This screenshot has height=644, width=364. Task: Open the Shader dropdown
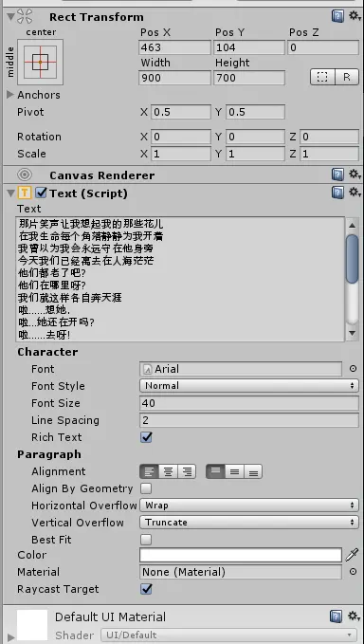coord(229,635)
